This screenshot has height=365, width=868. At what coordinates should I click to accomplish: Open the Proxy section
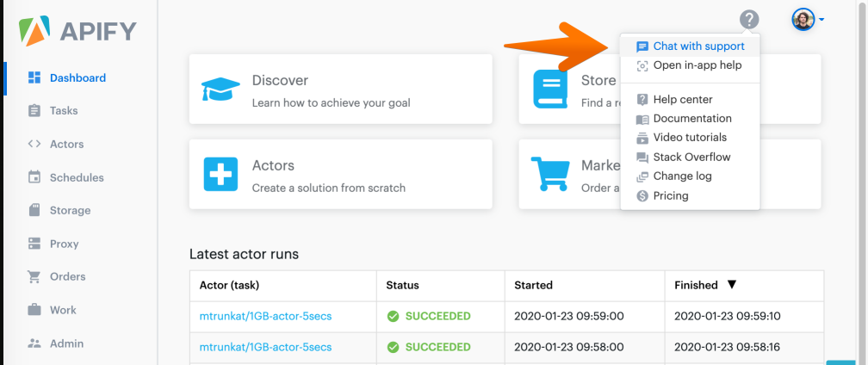coord(64,244)
